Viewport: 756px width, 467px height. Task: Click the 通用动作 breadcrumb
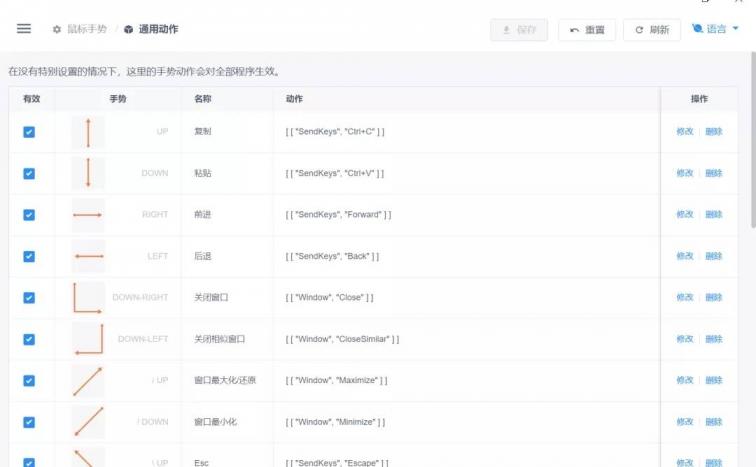[159, 29]
